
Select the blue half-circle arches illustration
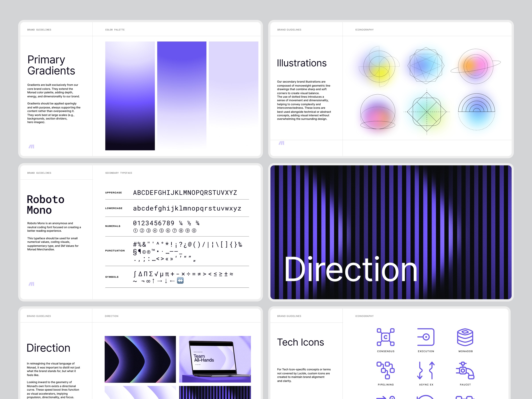point(476,111)
